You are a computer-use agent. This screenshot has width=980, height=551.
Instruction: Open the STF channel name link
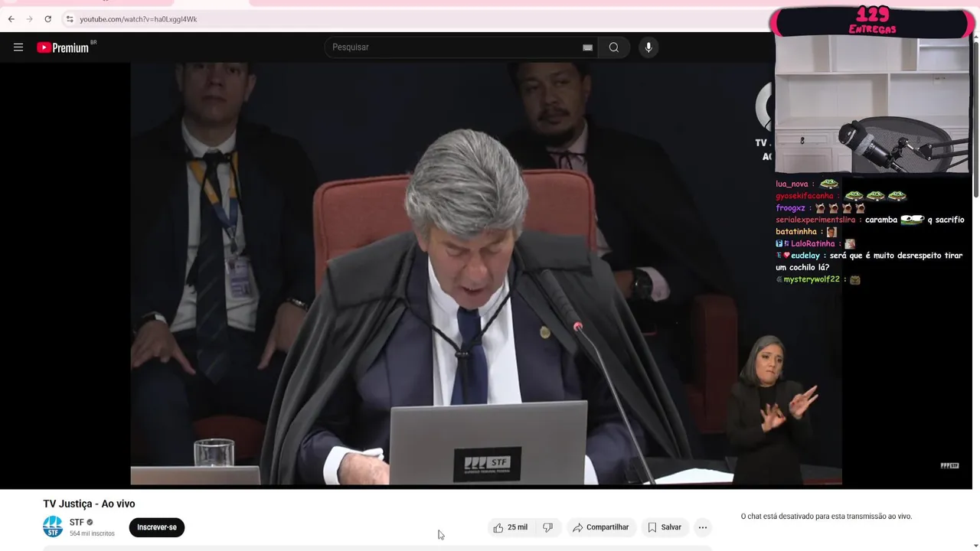click(77, 523)
